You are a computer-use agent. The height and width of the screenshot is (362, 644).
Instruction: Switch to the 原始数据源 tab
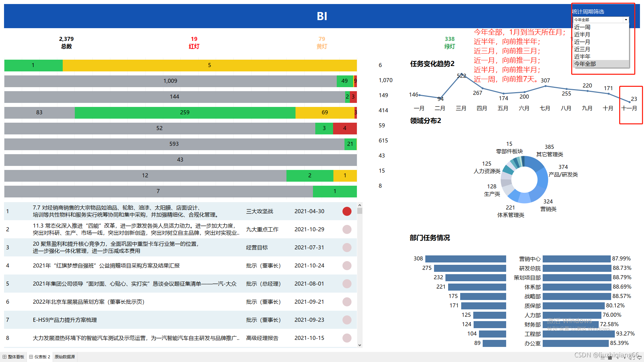click(65, 357)
